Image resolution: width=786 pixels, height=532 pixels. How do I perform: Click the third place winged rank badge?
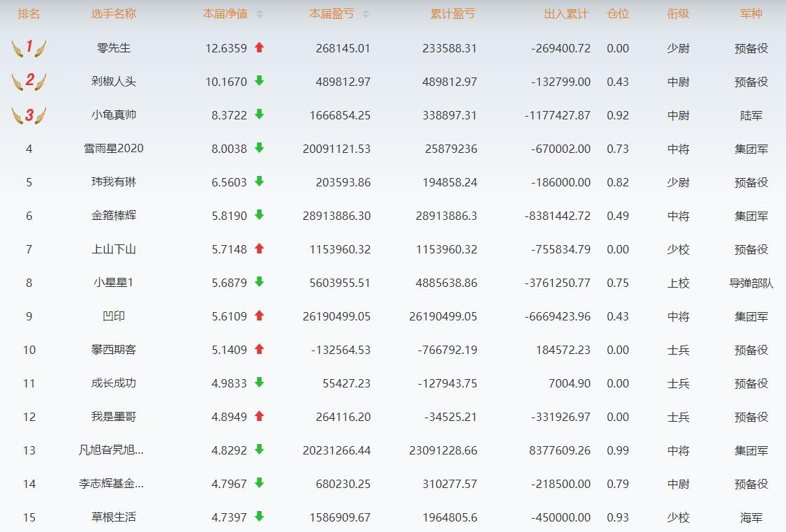click(29, 115)
